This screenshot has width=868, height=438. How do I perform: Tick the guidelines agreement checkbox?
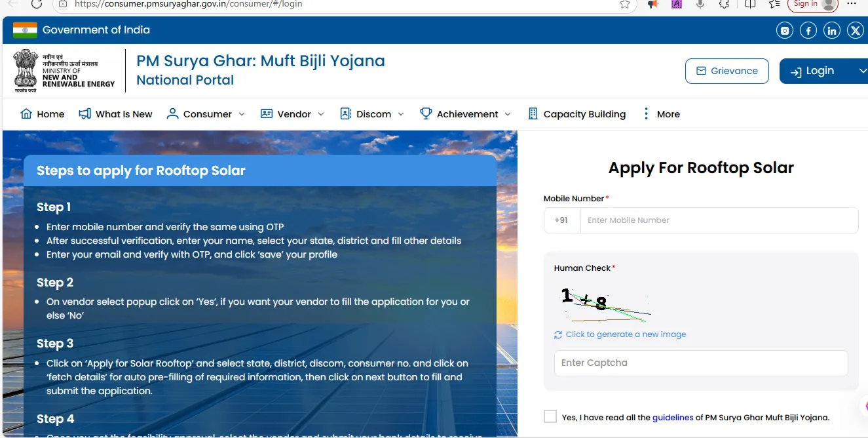point(550,417)
